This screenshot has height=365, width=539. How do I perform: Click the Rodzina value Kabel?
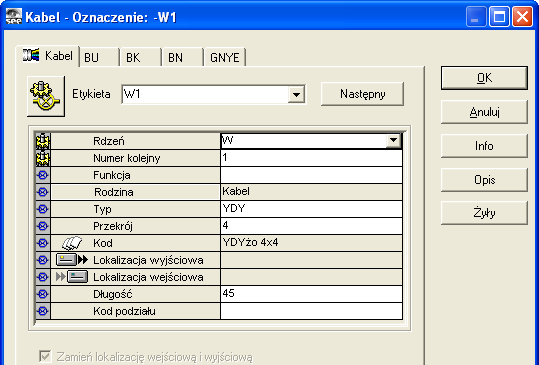click(311, 192)
